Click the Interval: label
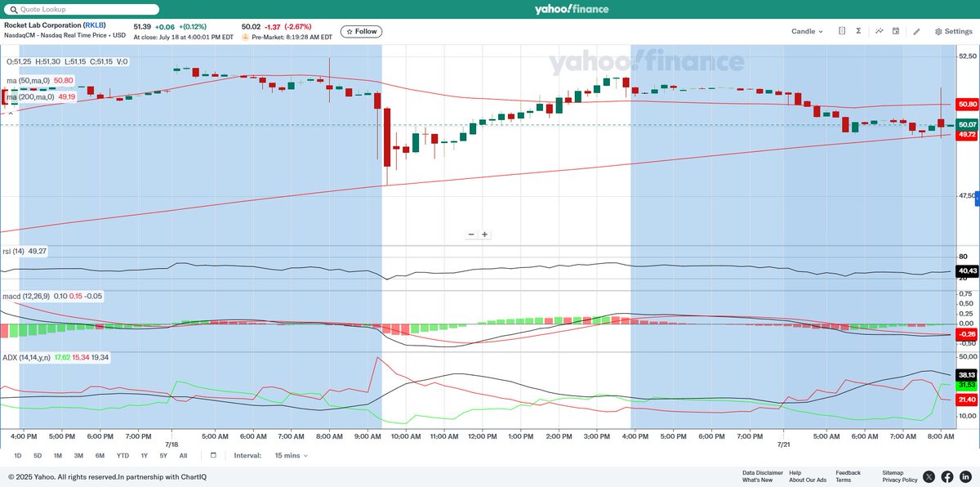The image size is (980, 487). click(247, 455)
